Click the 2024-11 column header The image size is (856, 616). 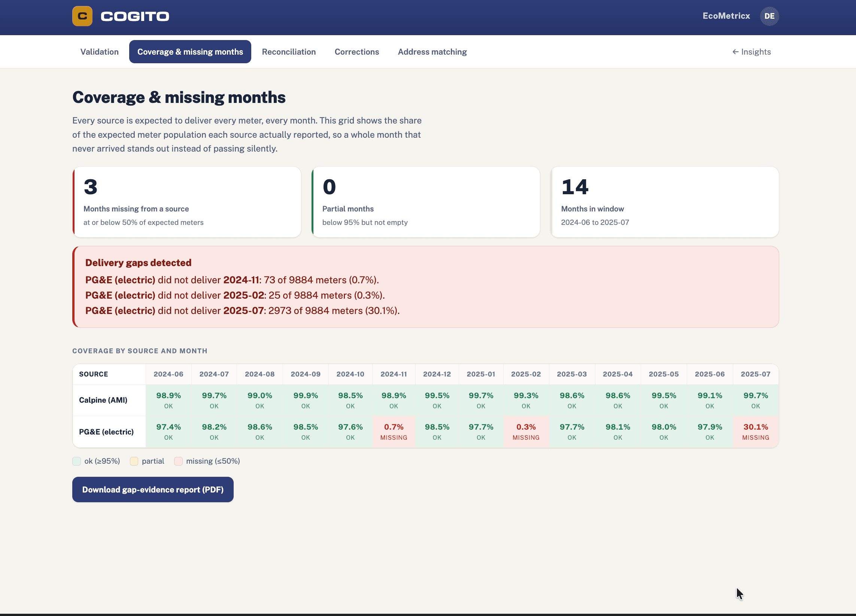(x=394, y=374)
